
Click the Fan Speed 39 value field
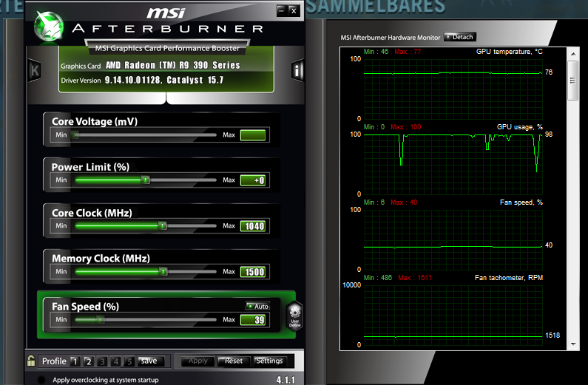[253, 320]
